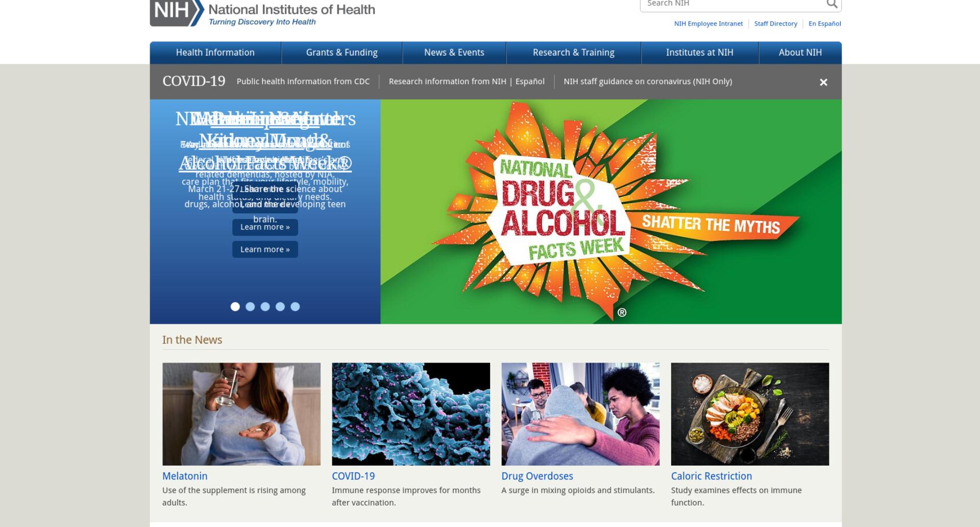Select the second carousel slide dot
980x527 pixels.
(250, 306)
